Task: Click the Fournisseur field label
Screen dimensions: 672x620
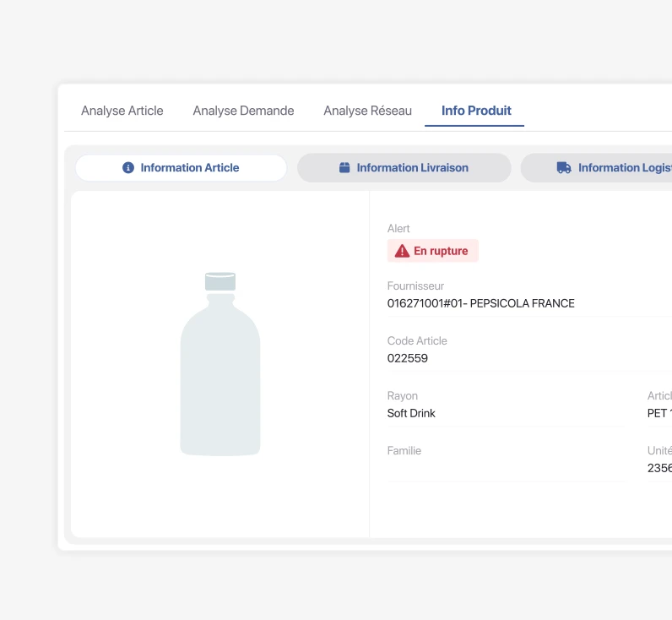Action: click(x=415, y=286)
